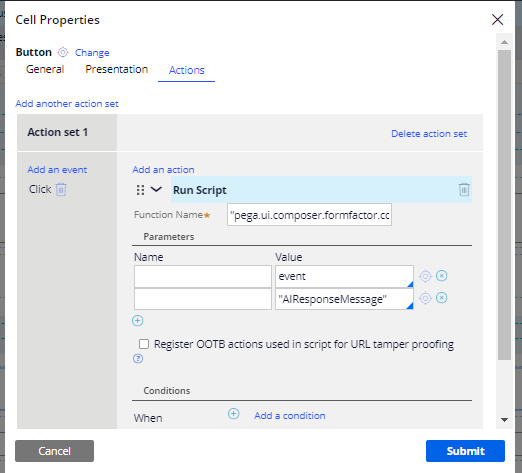Click Delete action set link

(x=429, y=134)
